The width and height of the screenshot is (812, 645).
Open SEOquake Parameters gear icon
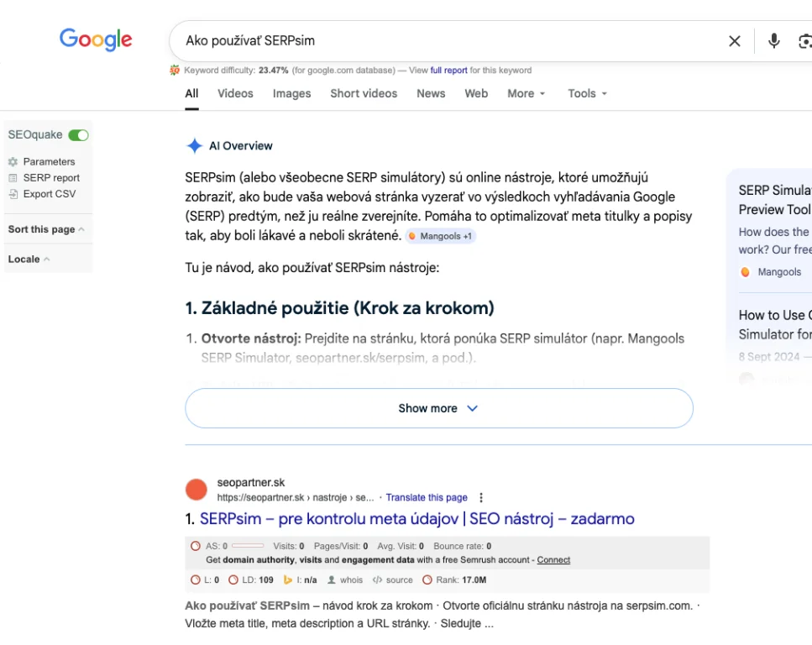[13, 161]
